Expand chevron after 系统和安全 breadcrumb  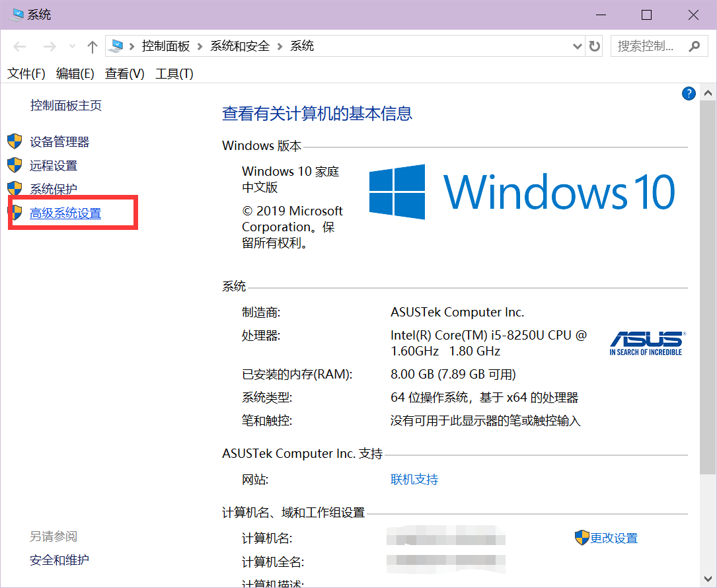tap(280, 46)
